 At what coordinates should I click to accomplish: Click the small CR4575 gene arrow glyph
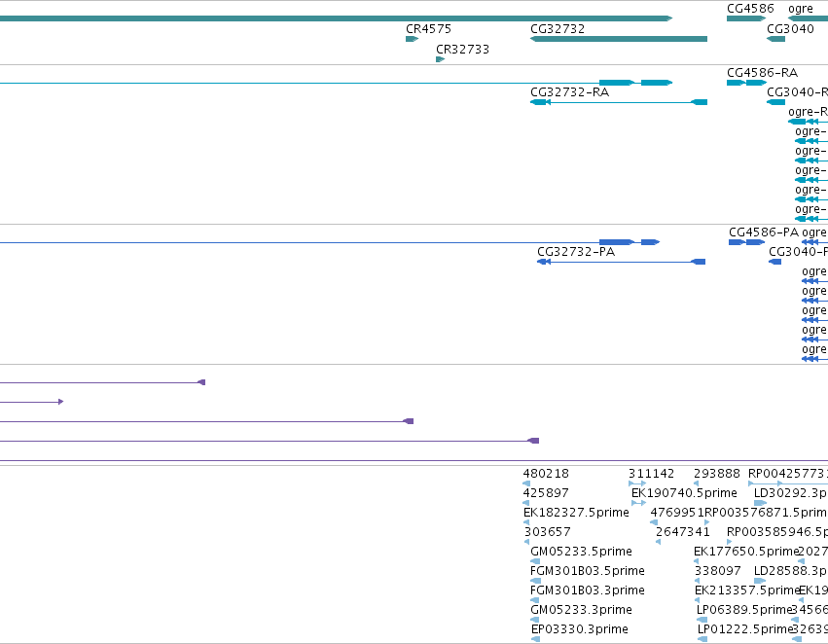point(412,39)
